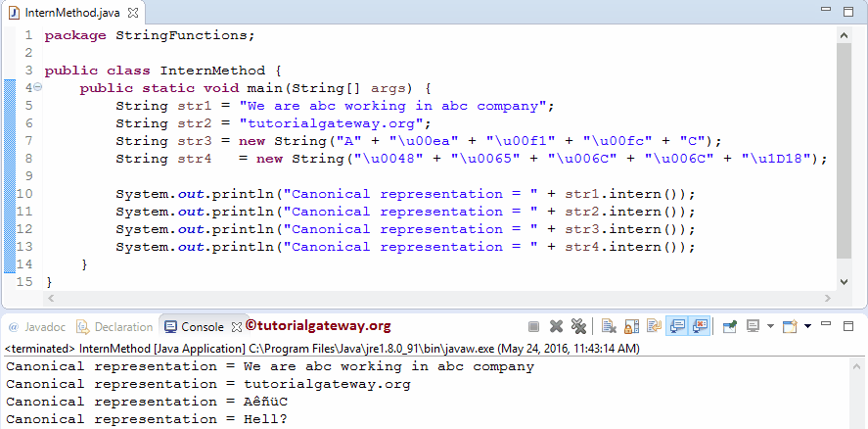Click 'StringFunctions' package name on line 1

pos(182,35)
